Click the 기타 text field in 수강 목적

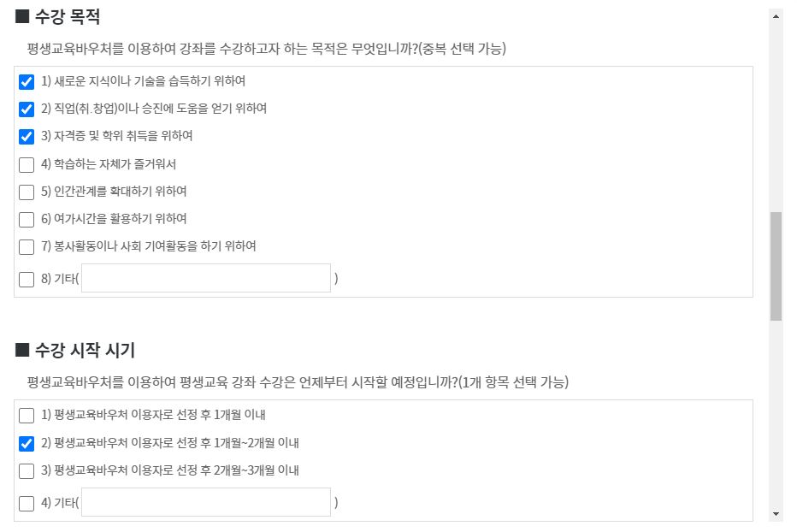(206, 278)
